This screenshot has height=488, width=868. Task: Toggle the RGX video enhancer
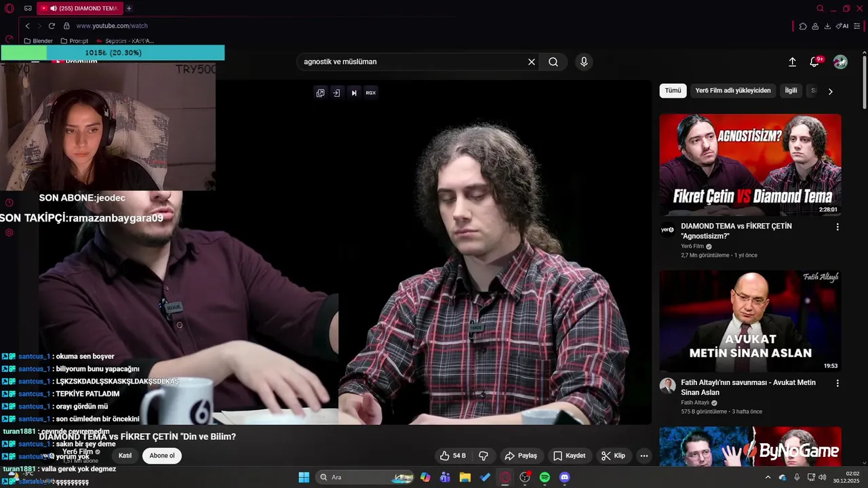click(370, 93)
